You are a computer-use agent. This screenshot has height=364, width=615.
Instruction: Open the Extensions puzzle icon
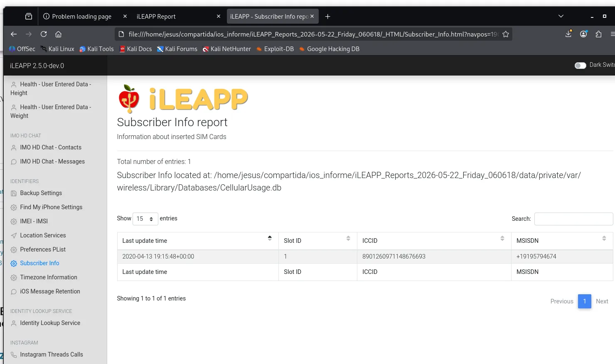pos(598,34)
